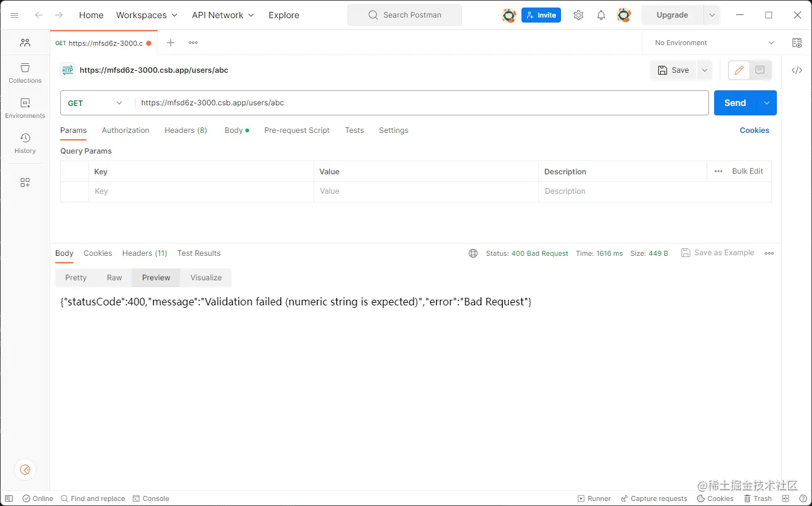Go to Home

[x=91, y=15]
